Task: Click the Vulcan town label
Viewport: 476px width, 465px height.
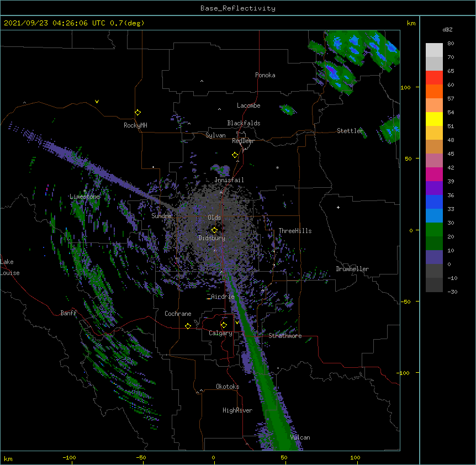Action: 300,437
